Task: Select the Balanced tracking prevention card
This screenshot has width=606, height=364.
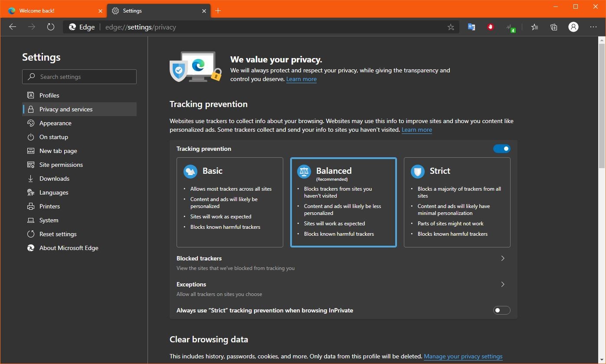Action: pos(344,202)
